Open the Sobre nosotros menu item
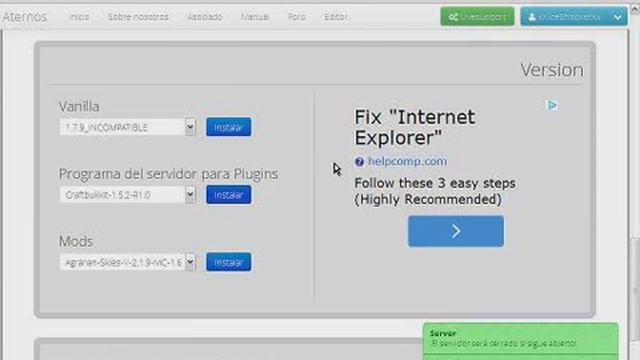Screen dimensions: 640x360 (138, 17)
